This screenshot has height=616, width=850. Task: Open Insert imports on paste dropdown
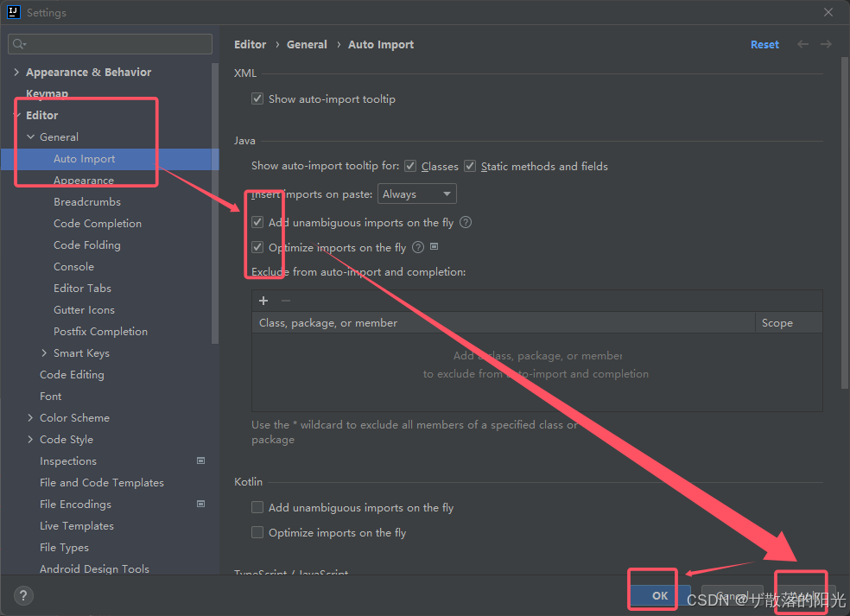point(417,194)
